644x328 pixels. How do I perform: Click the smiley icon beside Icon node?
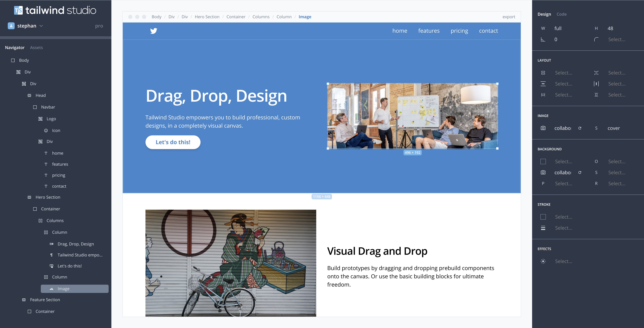click(x=46, y=130)
